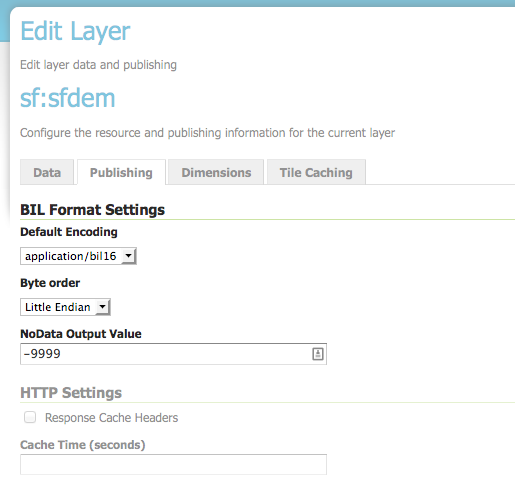Open the Dimensions tab

[216, 172]
